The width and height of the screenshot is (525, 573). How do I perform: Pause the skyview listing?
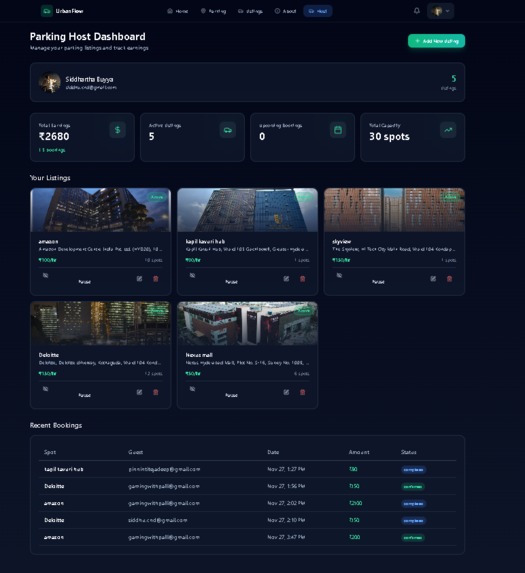(x=378, y=279)
